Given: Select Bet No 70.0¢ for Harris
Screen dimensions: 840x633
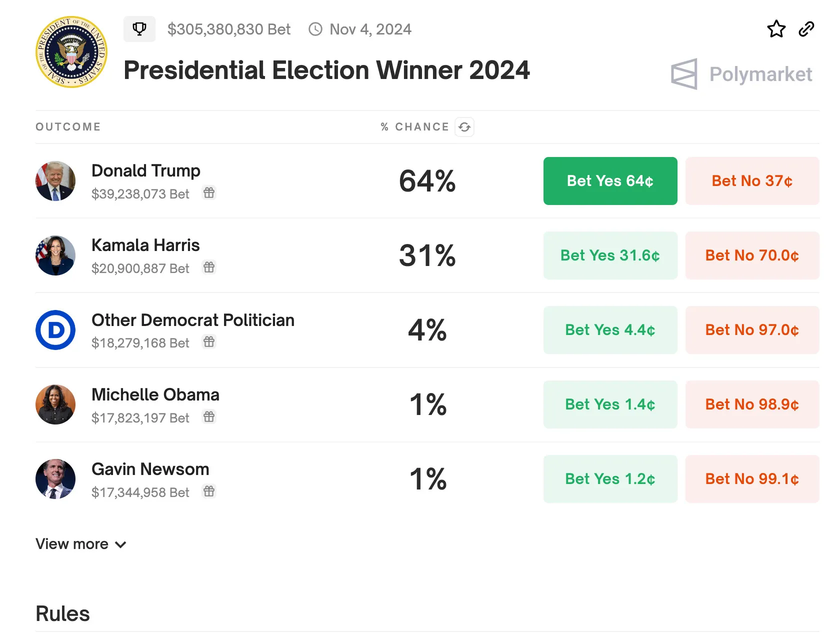Looking at the screenshot, I should tap(752, 255).
